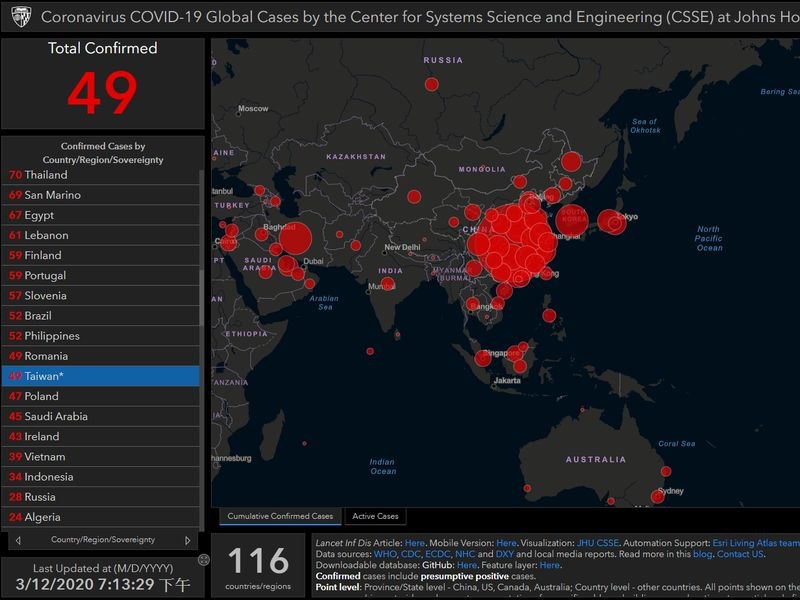Open the CDC data source link

411,554
